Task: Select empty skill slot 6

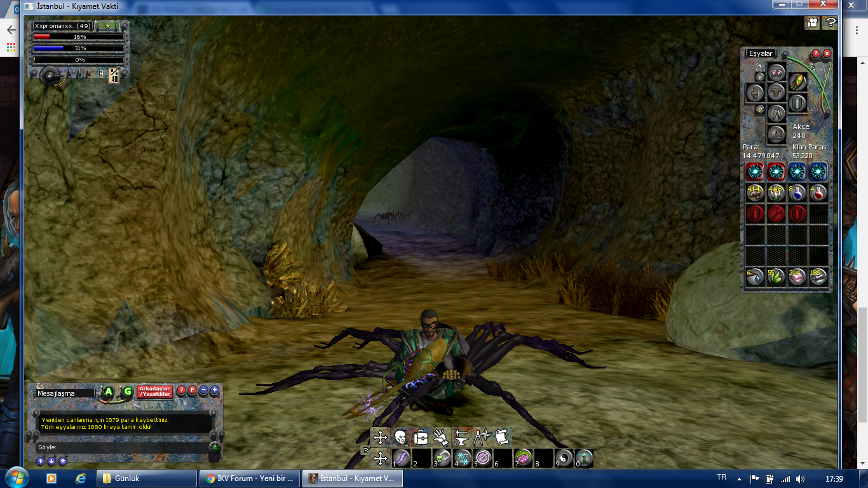Action: [503, 458]
